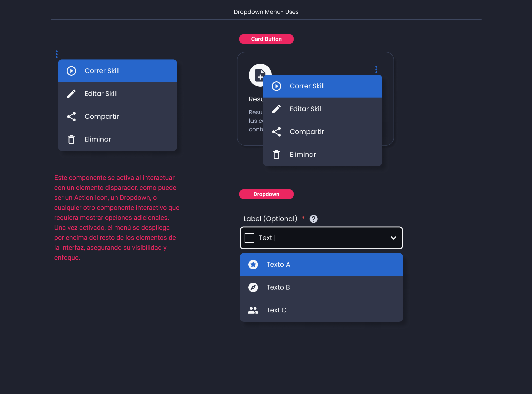The width and height of the screenshot is (532, 394).
Task: Click pencil icon beside left Editar Skill
Action: pyautogui.click(x=71, y=94)
